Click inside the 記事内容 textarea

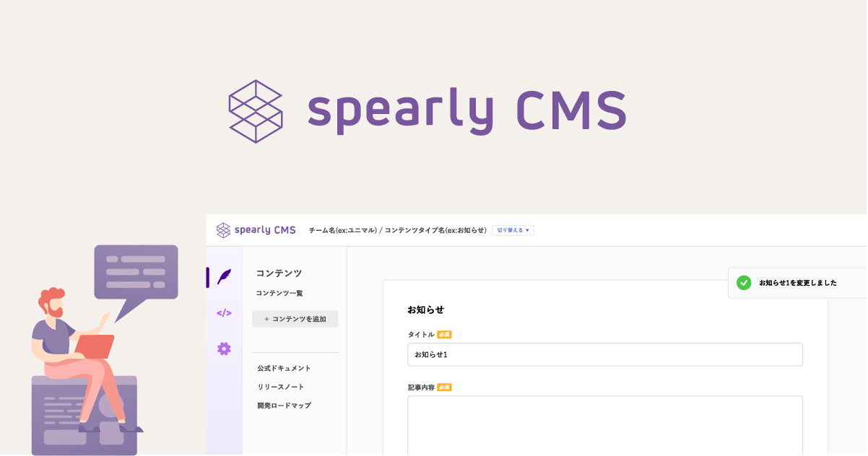(x=605, y=426)
